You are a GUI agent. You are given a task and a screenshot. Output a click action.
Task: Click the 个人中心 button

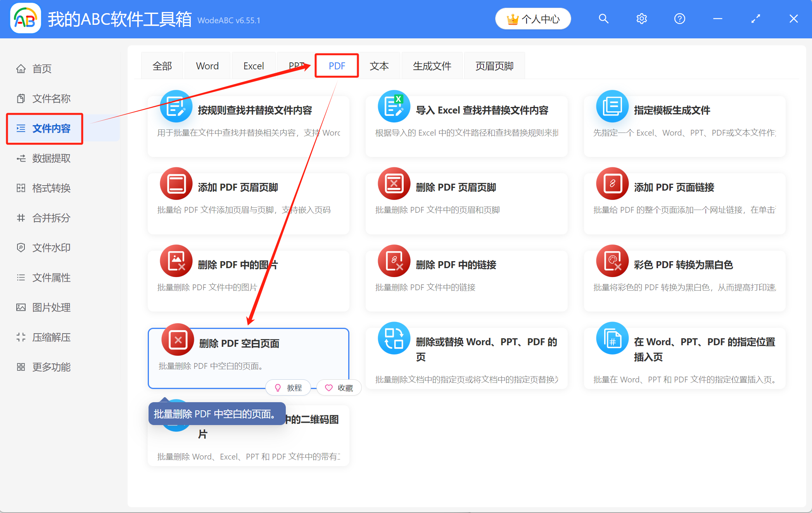pyautogui.click(x=533, y=18)
